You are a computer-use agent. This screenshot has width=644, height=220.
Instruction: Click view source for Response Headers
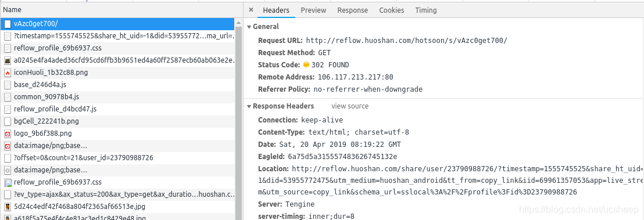click(350, 106)
